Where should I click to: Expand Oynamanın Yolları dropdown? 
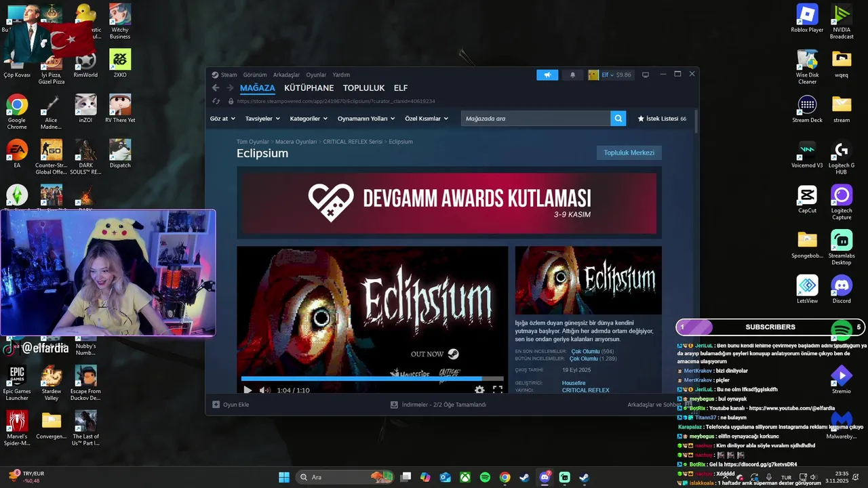[x=366, y=119]
